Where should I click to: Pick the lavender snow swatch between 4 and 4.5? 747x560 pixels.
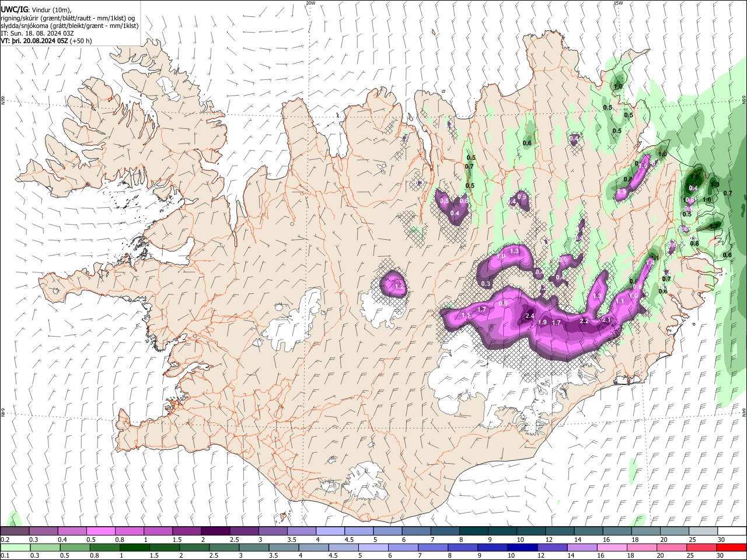(x=330, y=531)
